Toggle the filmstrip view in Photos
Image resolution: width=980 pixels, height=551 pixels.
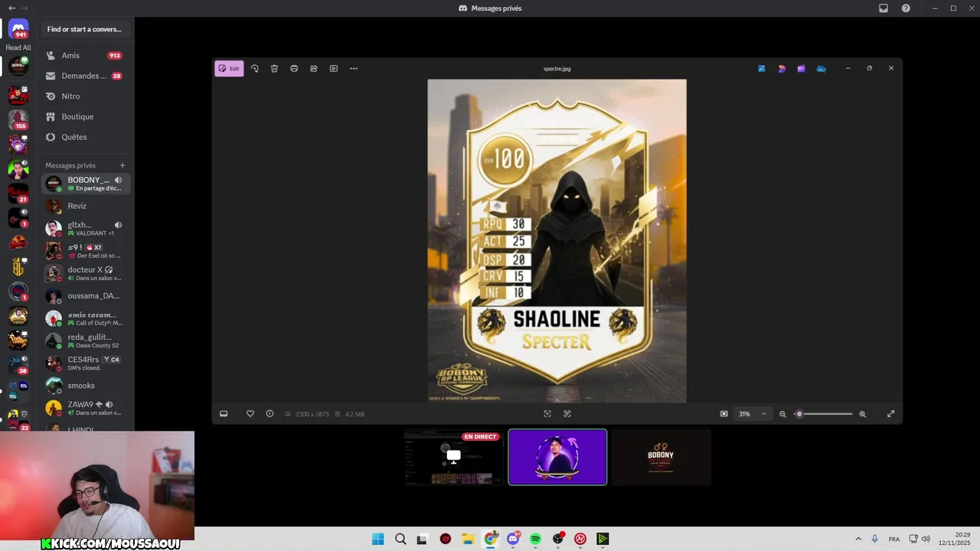224,414
